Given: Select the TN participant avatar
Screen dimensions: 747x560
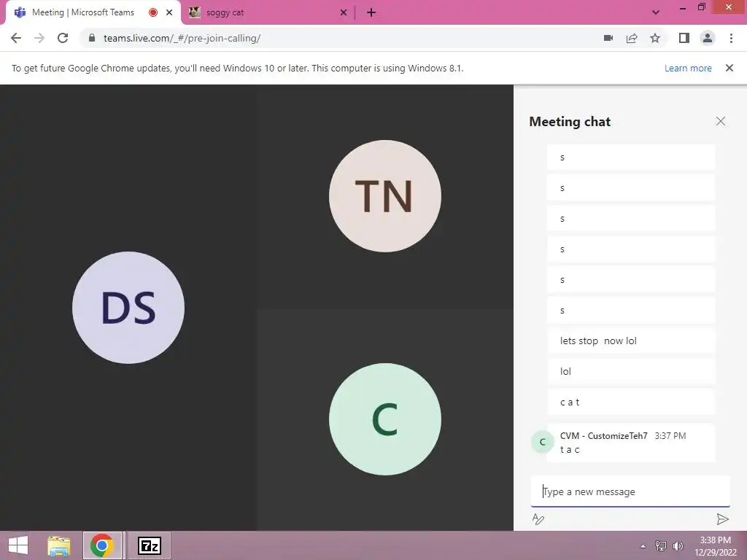Looking at the screenshot, I should coord(385,195).
